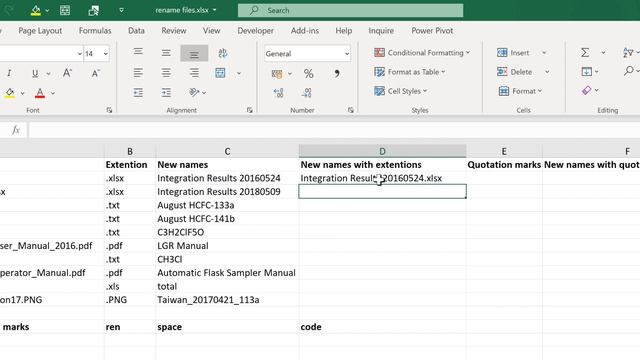640x360 pixels.
Task: Toggle Wrap Text icon
Action: 222,53
